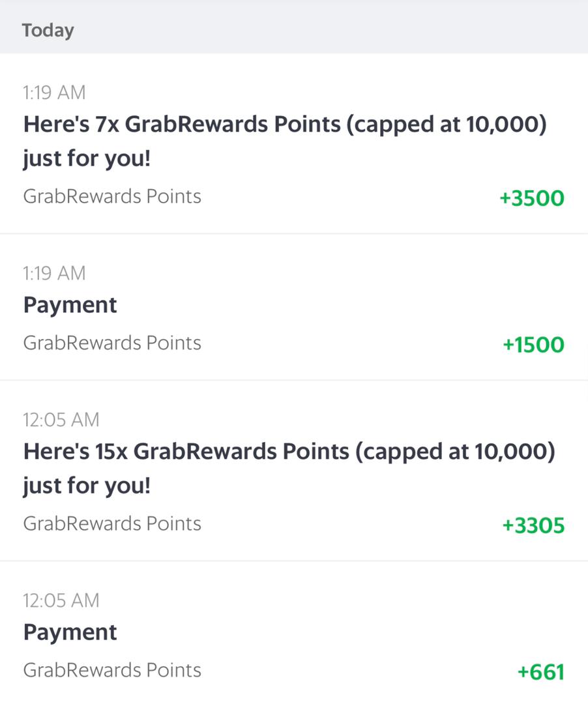Tap "just for you!" under the 7x bonus
The height and width of the screenshot is (704, 588).
(87, 158)
